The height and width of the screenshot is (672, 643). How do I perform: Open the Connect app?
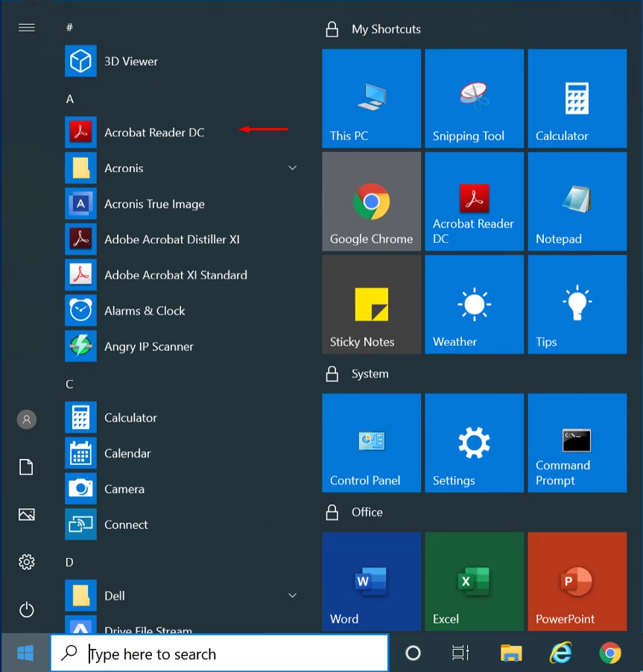pyautogui.click(x=183, y=524)
